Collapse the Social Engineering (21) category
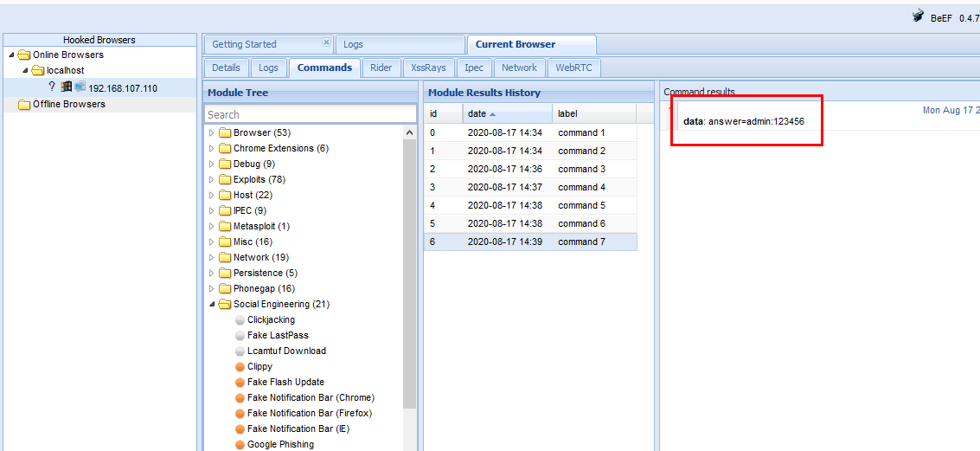The width and height of the screenshot is (980, 451). click(x=211, y=305)
